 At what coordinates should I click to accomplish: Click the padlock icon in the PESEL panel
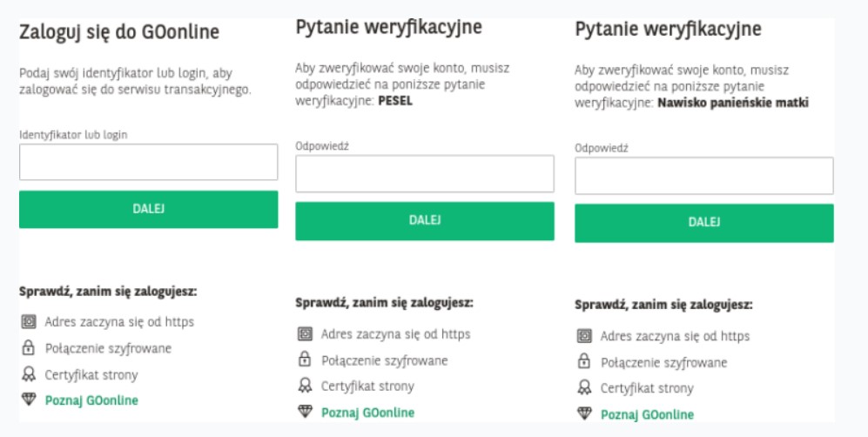tap(305, 360)
